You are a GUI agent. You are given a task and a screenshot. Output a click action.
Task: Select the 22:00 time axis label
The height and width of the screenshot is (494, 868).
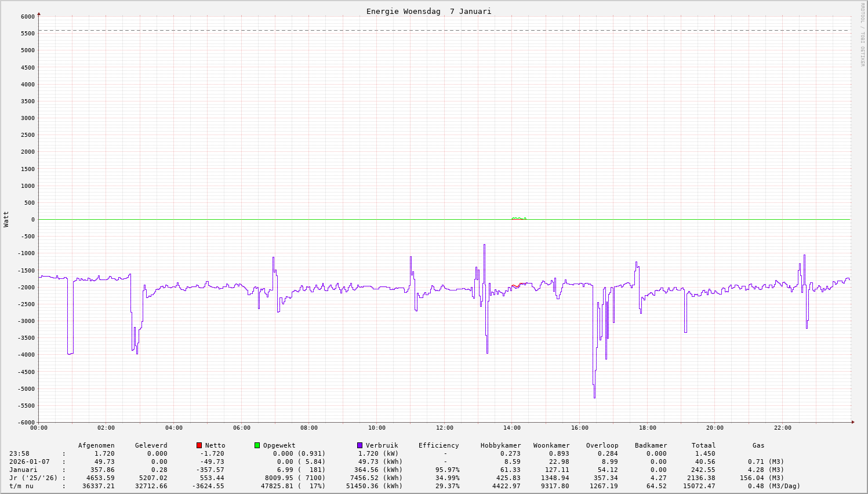pyautogui.click(x=782, y=428)
